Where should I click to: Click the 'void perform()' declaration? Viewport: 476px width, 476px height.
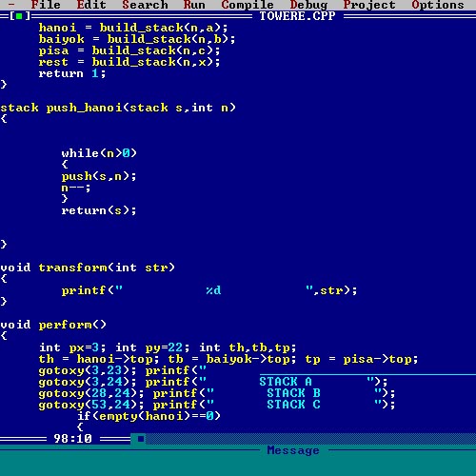(x=53, y=325)
